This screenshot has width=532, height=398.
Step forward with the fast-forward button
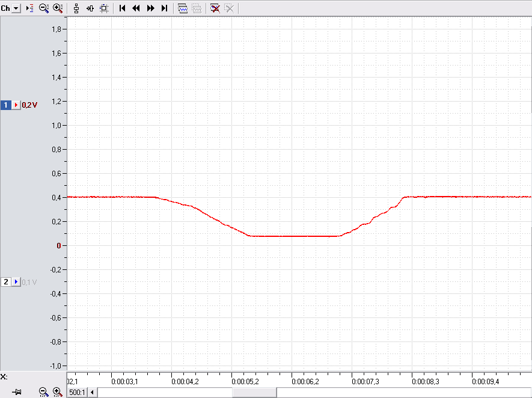(x=151, y=8)
